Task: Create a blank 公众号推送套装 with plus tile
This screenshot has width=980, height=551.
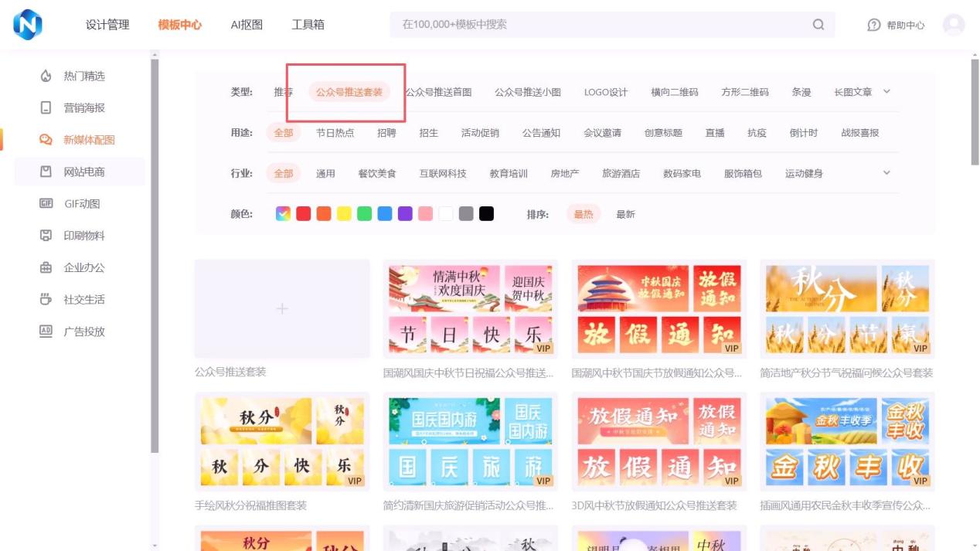Action: [282, 309]
